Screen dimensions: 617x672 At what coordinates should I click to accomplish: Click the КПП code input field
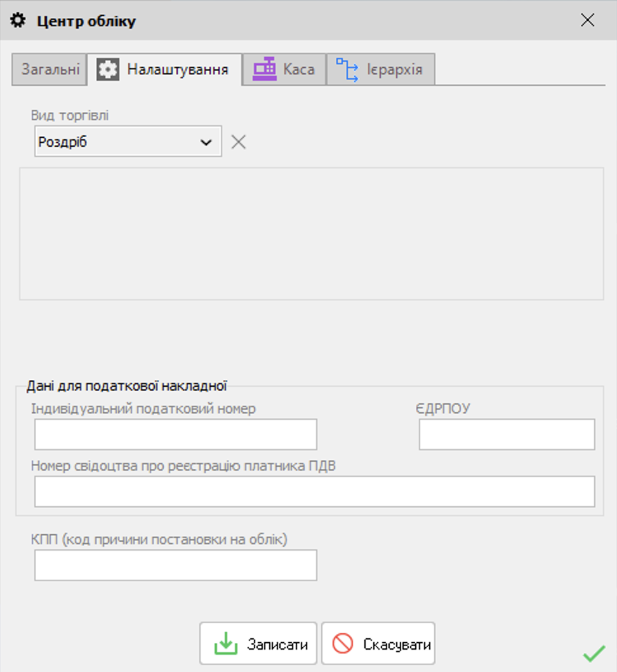click(x=176, y=565)
